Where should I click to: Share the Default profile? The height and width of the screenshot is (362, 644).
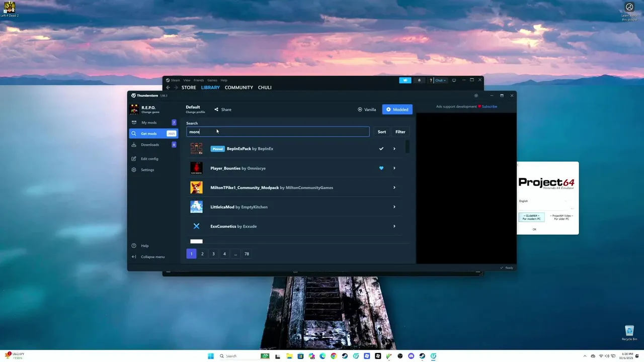[x=223, y=110]
